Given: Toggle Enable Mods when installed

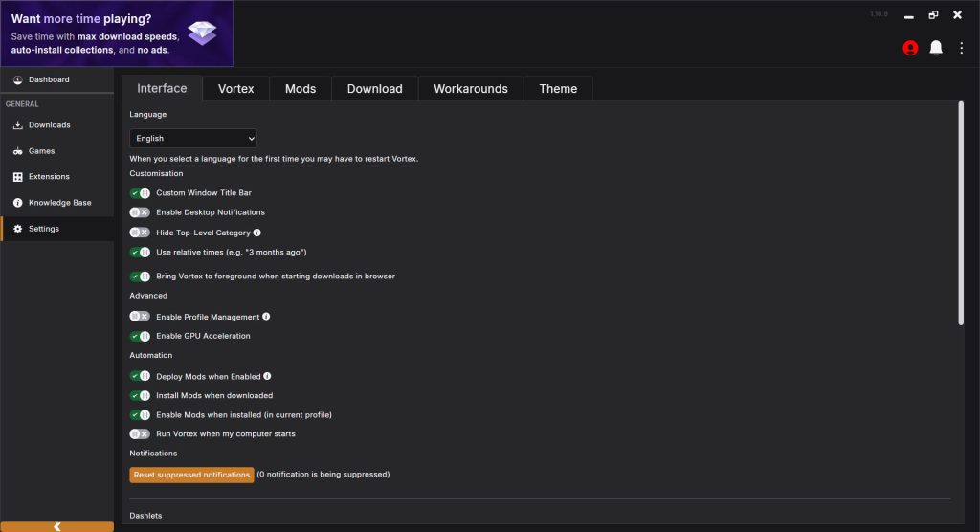Looking at the screenshot, I should pos(140,415).
